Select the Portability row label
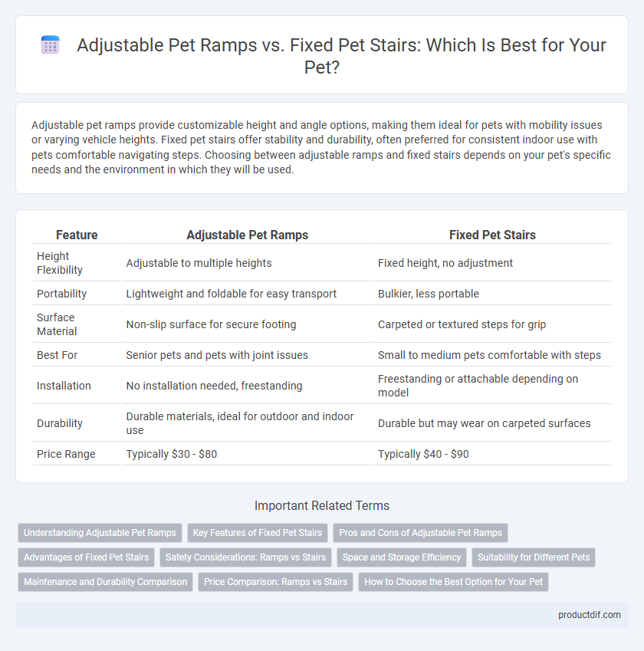The width and height of the screenshot is (644, 651). click(x=61, y=294)
